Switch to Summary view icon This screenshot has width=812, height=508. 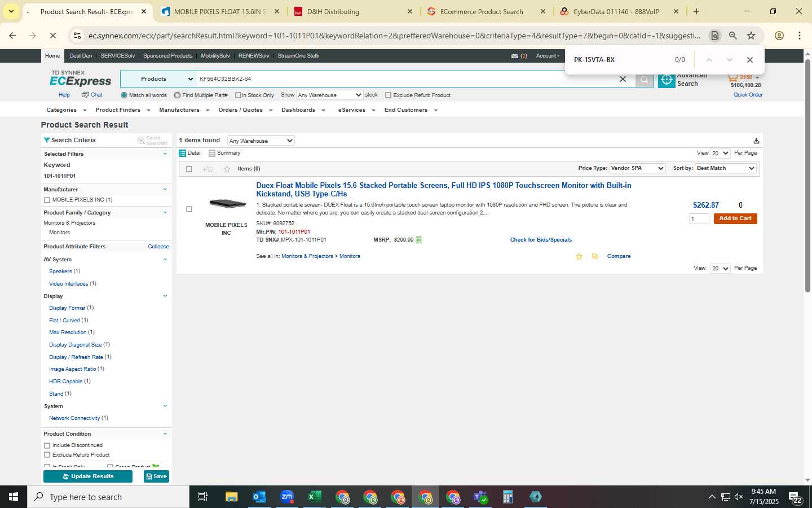[212, 153]
